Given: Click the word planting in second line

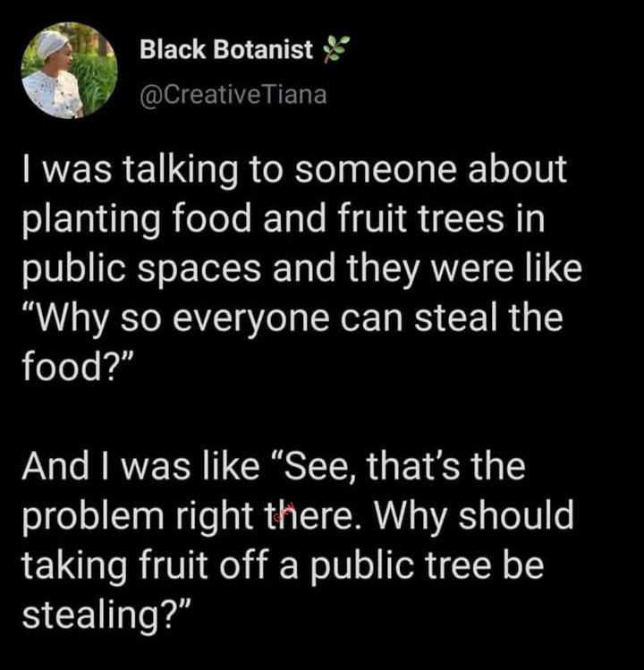Looking at the screenshot, I should tap(91, 220).
